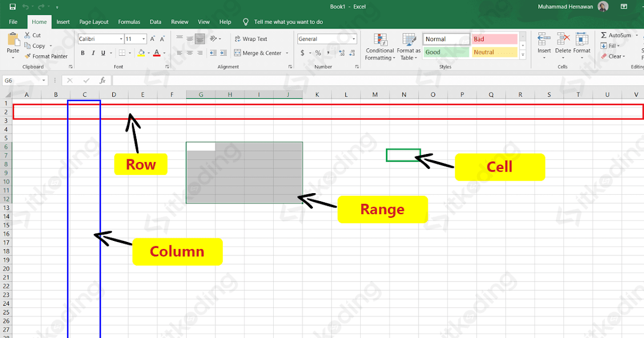Open the Review ribbon tab

[179, 21]
